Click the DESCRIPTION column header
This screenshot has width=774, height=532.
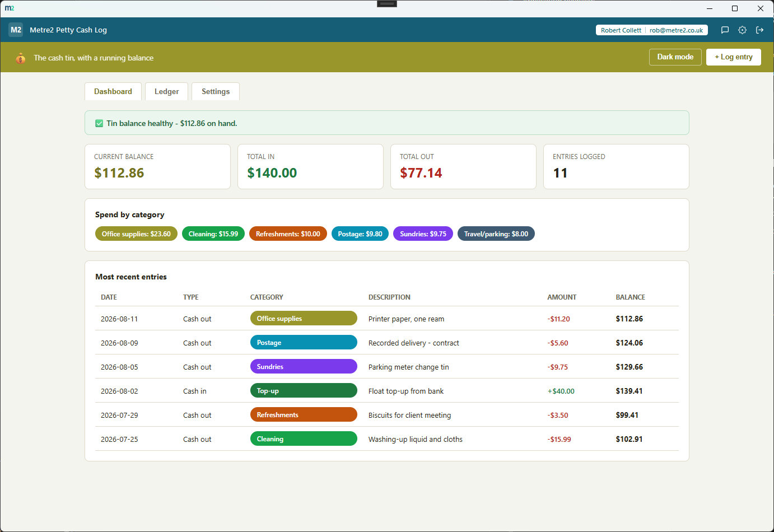pyautogui.click(x=389, y=297)
